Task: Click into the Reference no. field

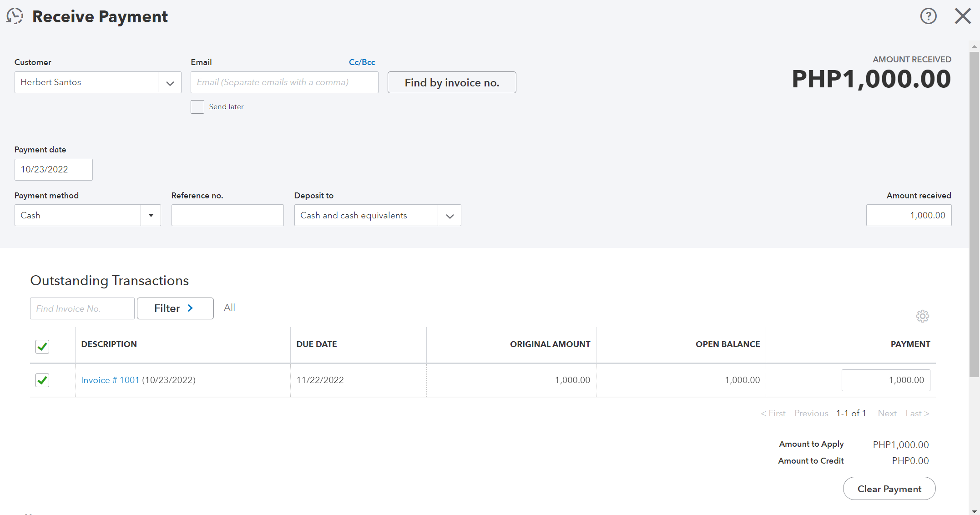Action: pos(227,216)
